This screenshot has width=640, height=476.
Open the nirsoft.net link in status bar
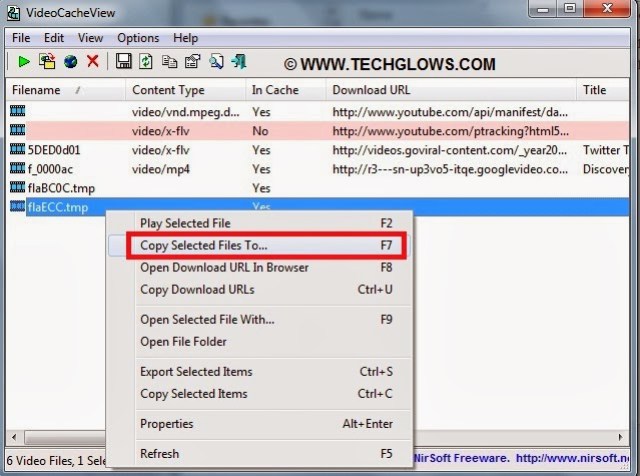573,458
